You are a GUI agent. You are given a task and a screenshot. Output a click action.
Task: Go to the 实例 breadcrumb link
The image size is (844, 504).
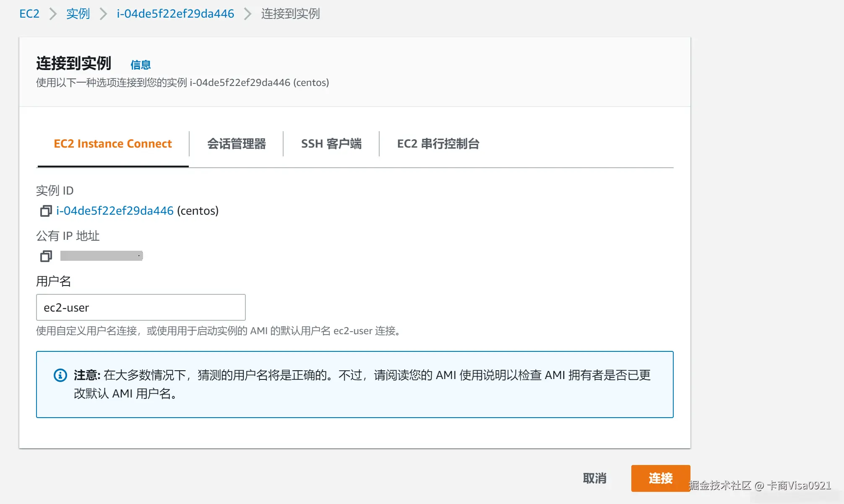click(x=78, y=14)
